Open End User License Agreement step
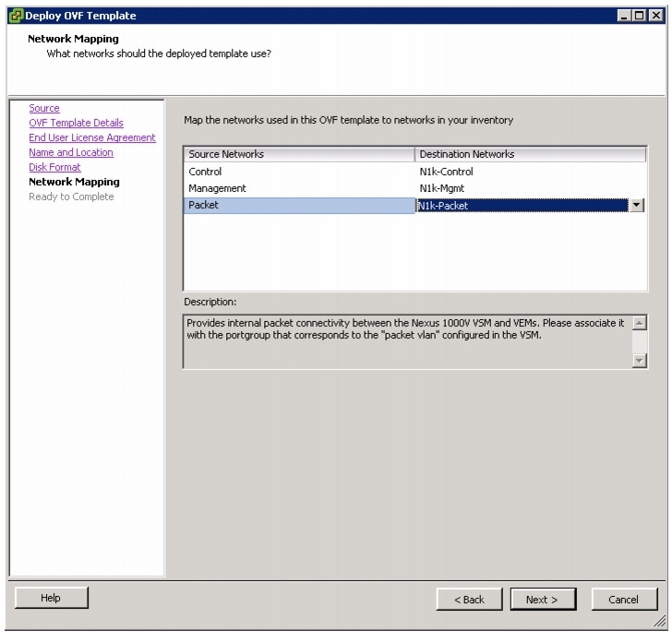 point(92,137)
